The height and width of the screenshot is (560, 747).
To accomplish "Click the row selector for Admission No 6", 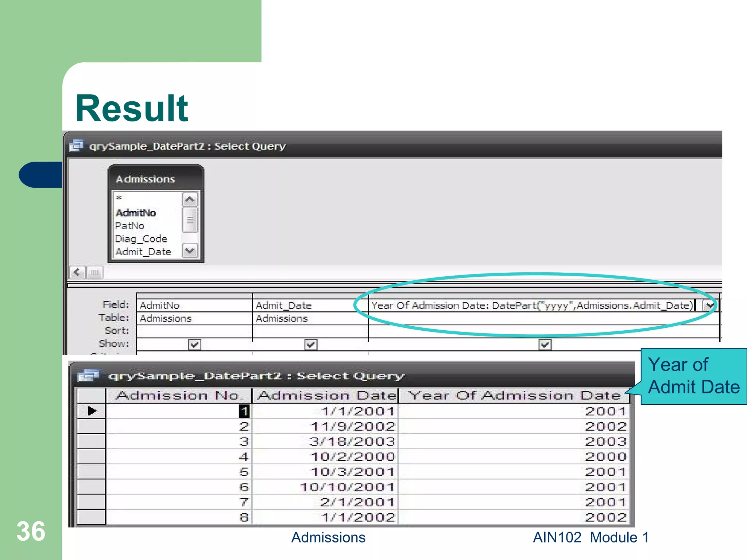I will (x=91, y=487).
